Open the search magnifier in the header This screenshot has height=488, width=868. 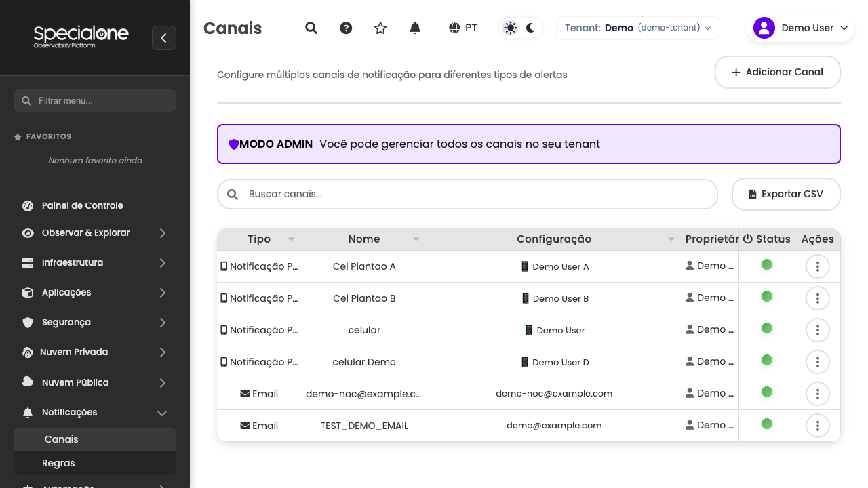coord(311,28)
